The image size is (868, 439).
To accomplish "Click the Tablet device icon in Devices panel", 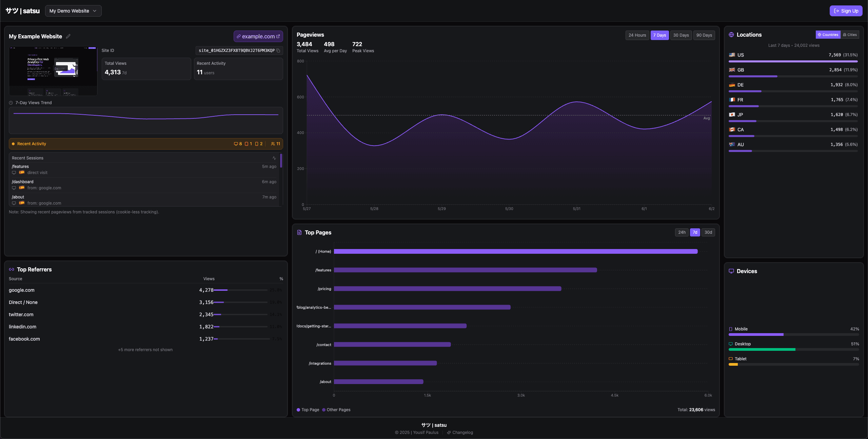I will [x=731, y=359].
